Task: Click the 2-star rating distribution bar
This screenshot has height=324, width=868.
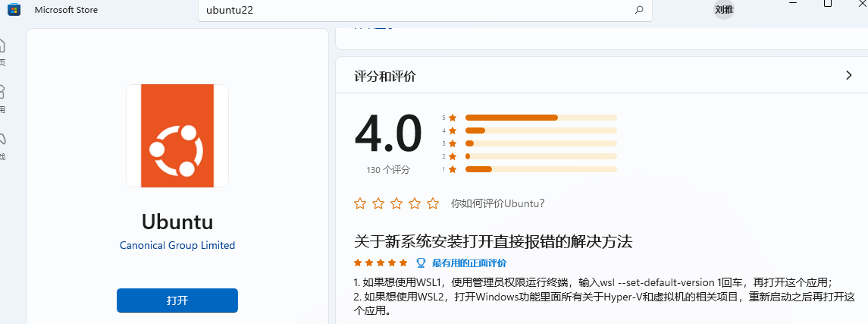Action: click(x=541, y=156)
